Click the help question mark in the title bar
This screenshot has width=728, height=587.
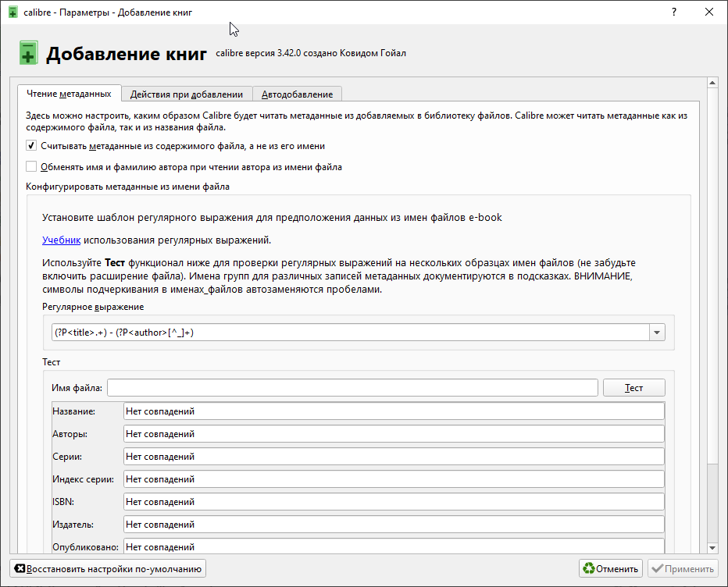(673, 12)
